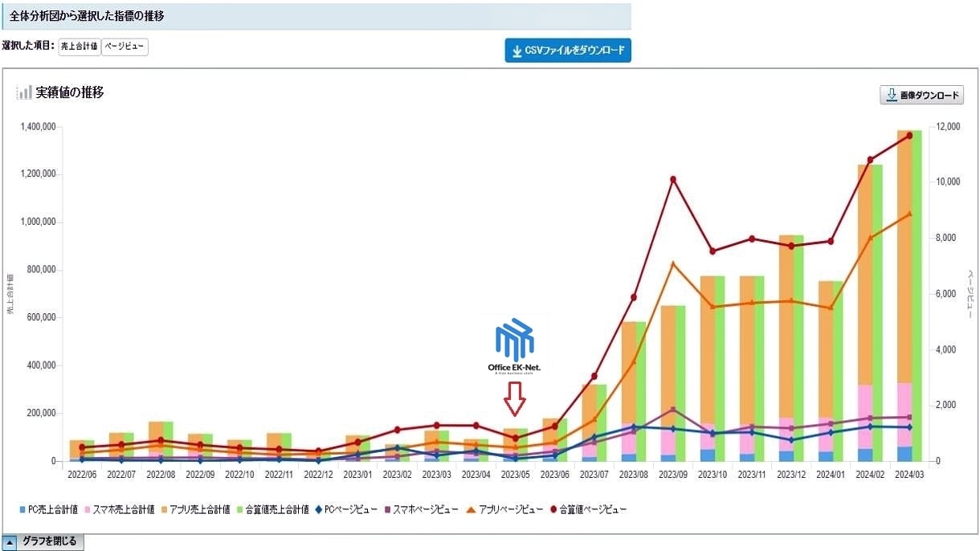Click the 画像ダウンロード button
This screenshot has height=551, width=980.
[x=922, y=95]
